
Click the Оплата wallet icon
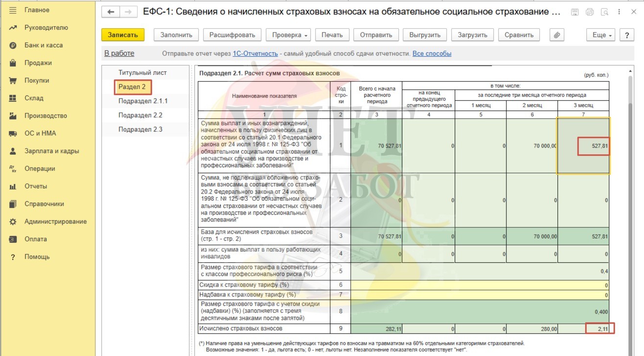(x=13, y=239)
